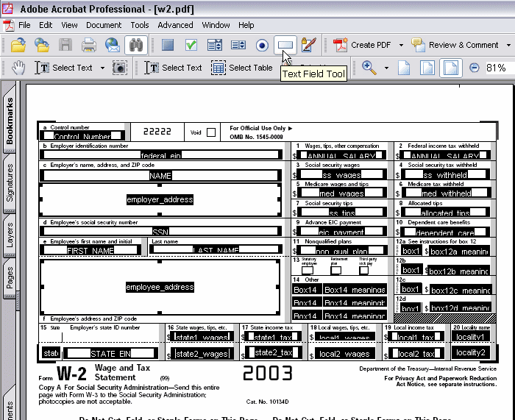Click the Actual Size page icon

(404, 68)
